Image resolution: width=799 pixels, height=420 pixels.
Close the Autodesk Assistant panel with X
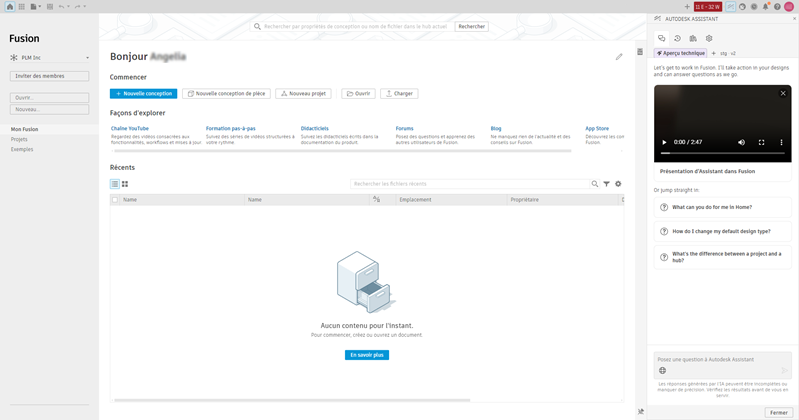pyautogui.click(x=794, y=18)
